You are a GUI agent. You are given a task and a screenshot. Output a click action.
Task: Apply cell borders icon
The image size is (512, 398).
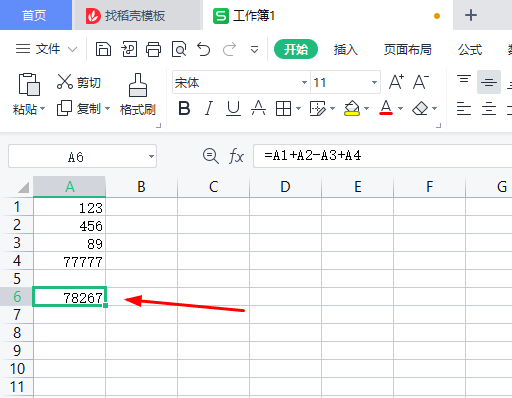(x=283, y=108)
